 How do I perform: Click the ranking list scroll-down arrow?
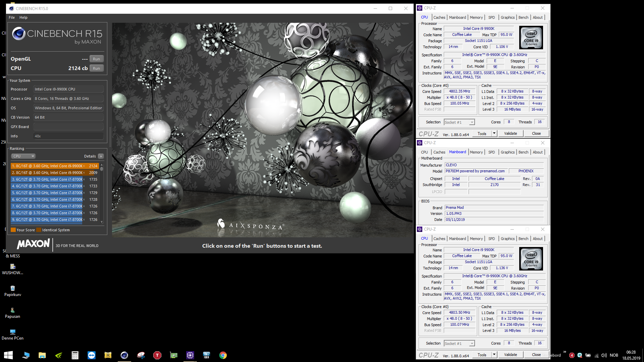click(x=102, y=222)
